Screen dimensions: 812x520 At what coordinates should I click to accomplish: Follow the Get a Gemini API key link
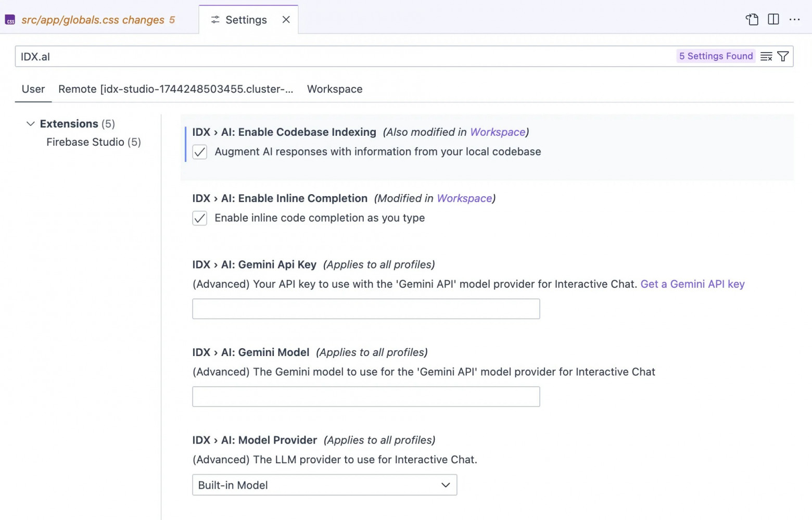(x=692, y=284)
